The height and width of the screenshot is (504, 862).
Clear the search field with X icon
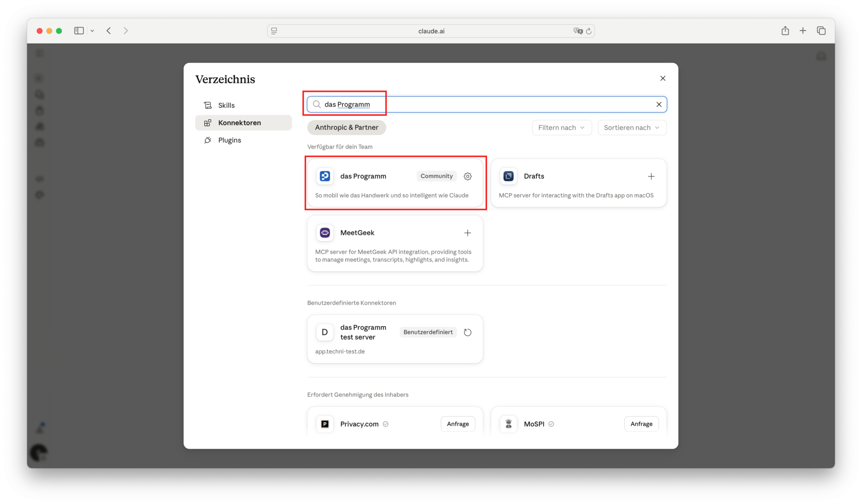(659, 105)
